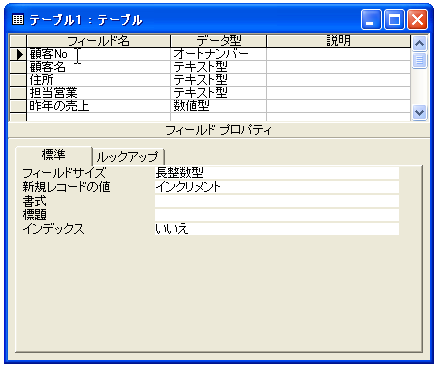Switch to the ルックアップ tab
Viewport: 435px width, 366px height.
128,157
